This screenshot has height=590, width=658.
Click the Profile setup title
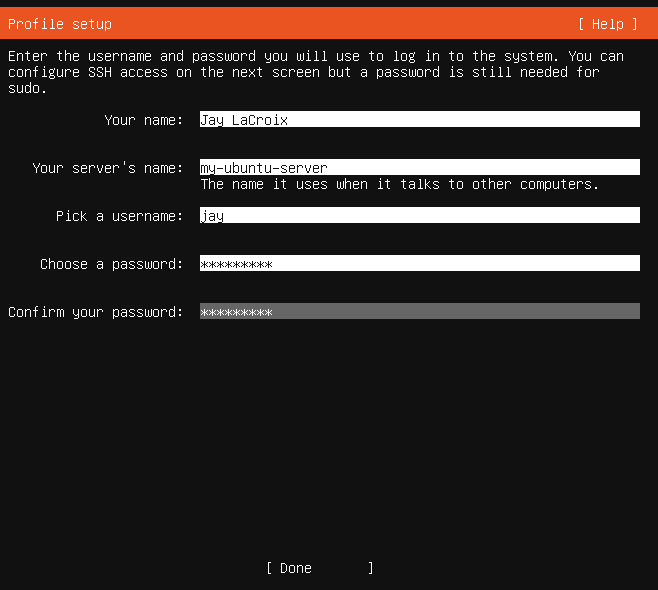60,24
